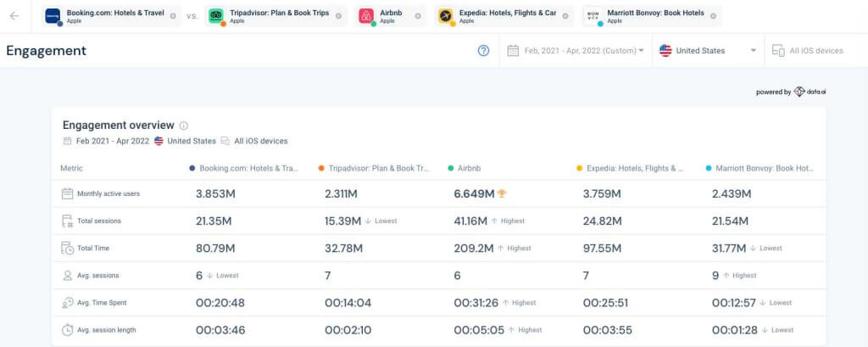Click the Airbnb trophy icon
868x347 pixels.
(502, 193)
